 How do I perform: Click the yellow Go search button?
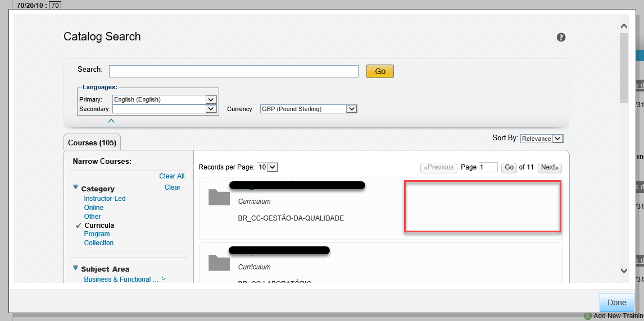[380, 71]
